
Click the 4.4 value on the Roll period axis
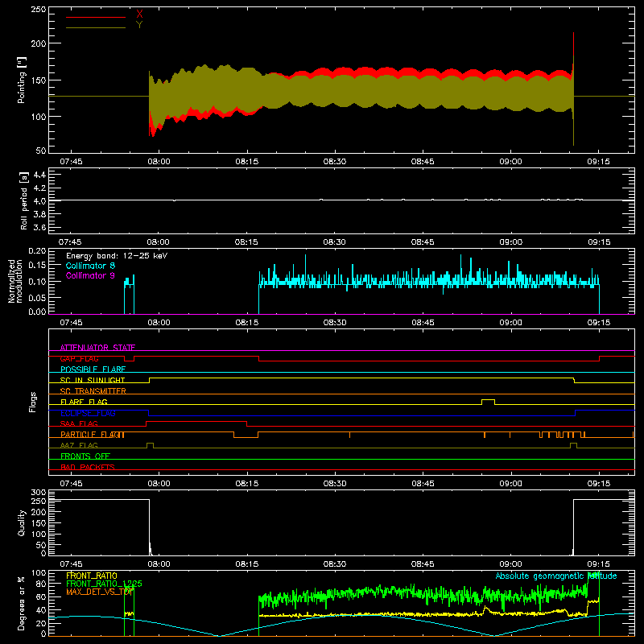(39, 175)
